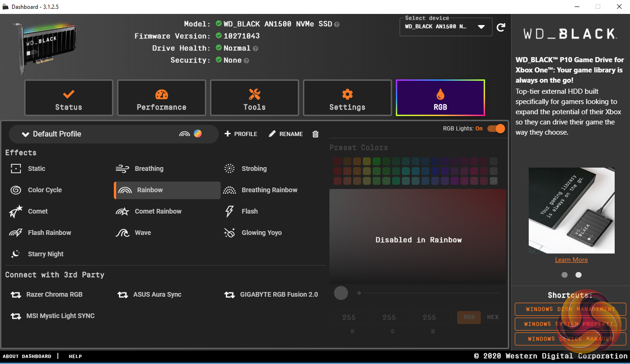Click the Learn More link

tap(571, 260)
